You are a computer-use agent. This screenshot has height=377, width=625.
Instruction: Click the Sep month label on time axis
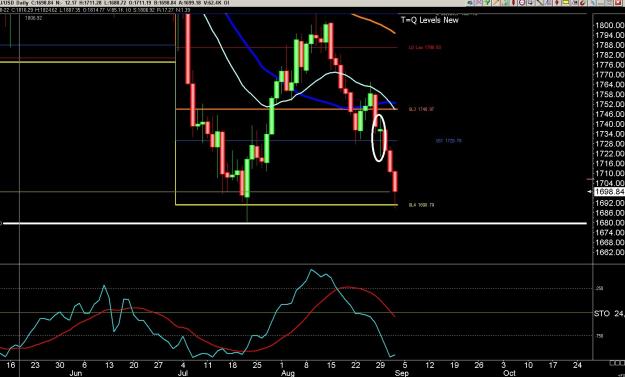[401, 373]
